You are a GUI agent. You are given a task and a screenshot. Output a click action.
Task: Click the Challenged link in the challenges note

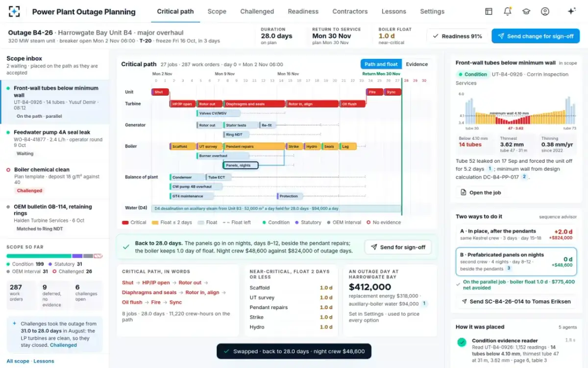63,345
